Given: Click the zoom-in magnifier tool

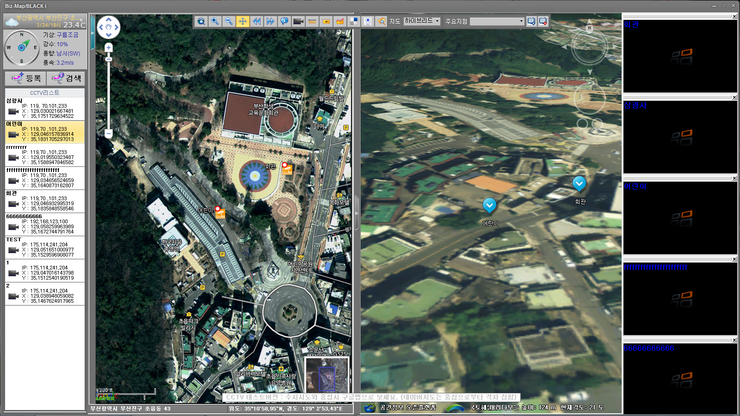Looking at the screenshot, I should point(215,21).
